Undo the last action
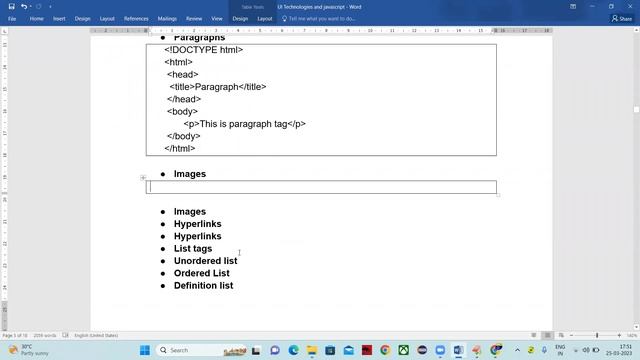Viewport: 640px width, 360px height. pos(24,7)
